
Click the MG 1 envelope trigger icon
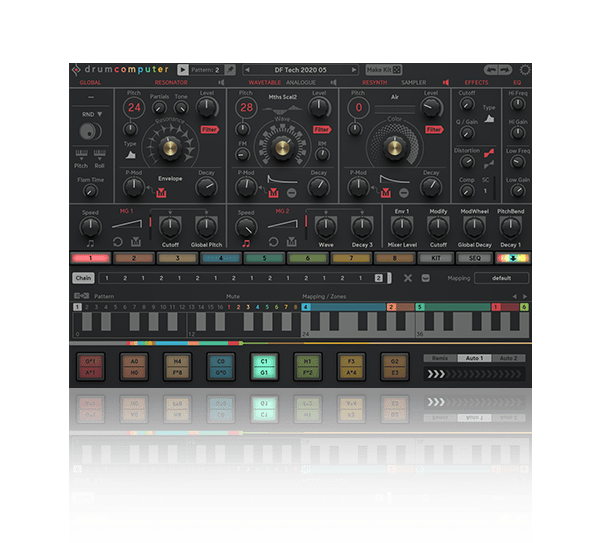[x=136, y=242]
